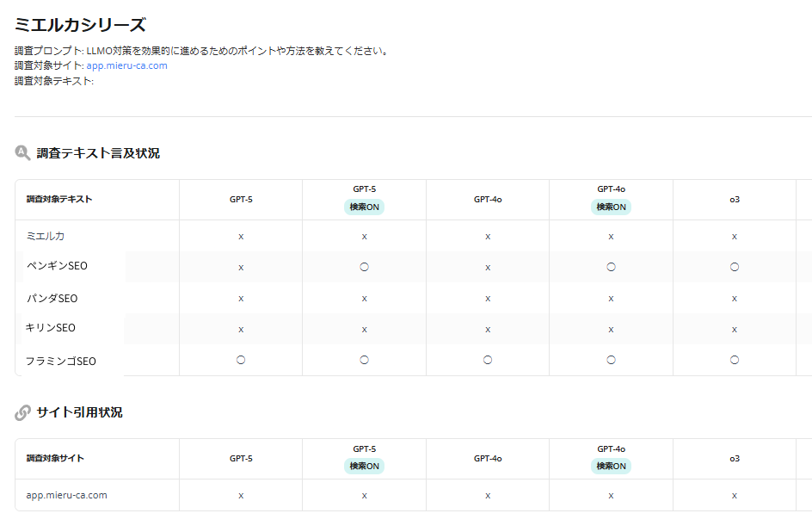
Task: Click the circle for フラミンゴSEO under plain GPT-4o
Action: click(x=488, y=360)
